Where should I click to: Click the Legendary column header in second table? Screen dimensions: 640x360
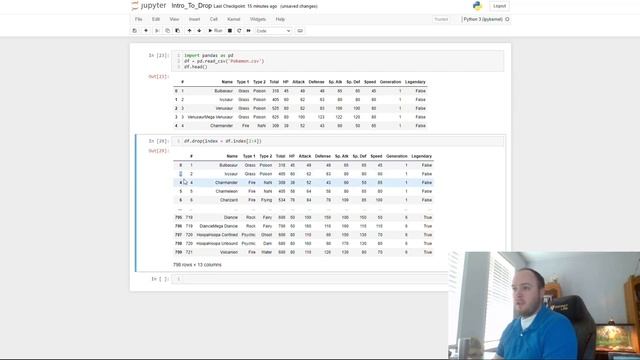click(x=421, y=156)
